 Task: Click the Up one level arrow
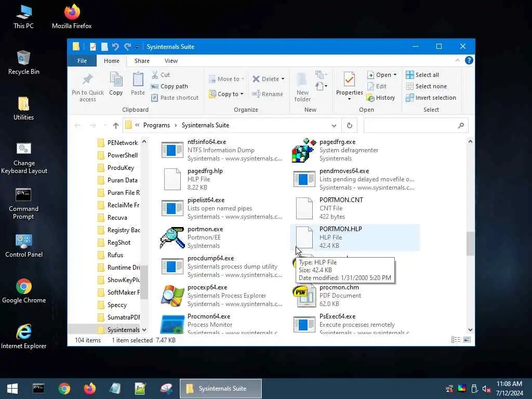click(116, 126)
